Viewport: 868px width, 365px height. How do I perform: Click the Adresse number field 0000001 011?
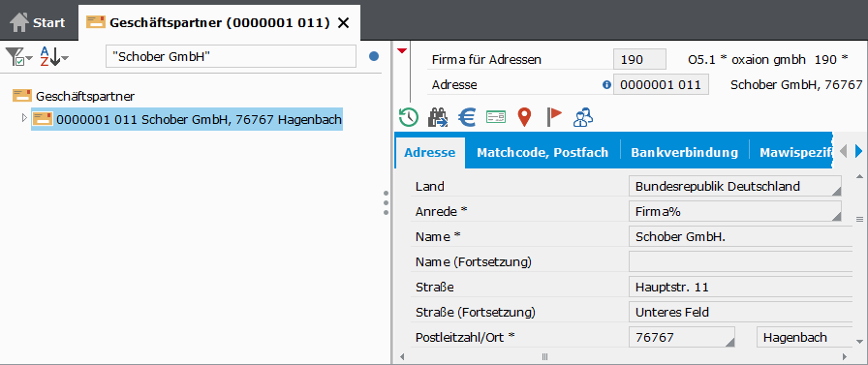point(661,85)
